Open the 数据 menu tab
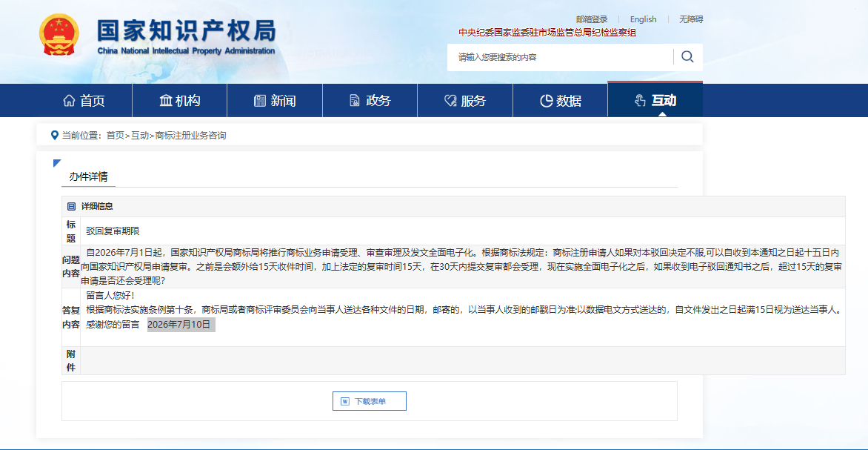This screenshot has width=868, height=450. tap(560, 100)
